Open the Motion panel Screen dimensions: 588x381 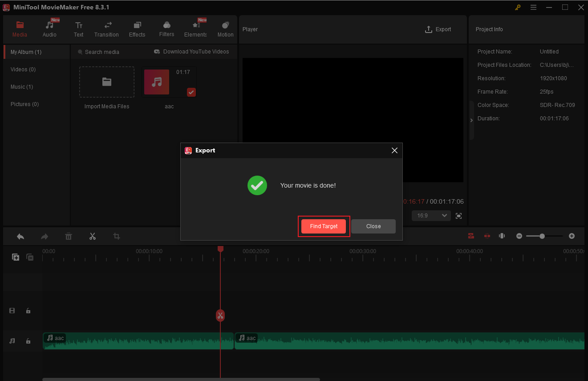[x=225, y=29]
